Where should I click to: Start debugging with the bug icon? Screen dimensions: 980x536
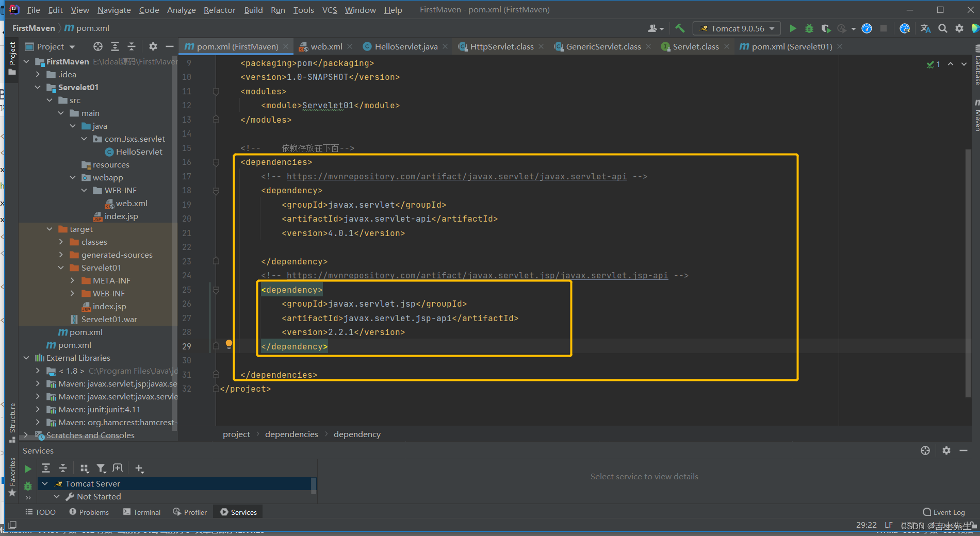(809, 28)
